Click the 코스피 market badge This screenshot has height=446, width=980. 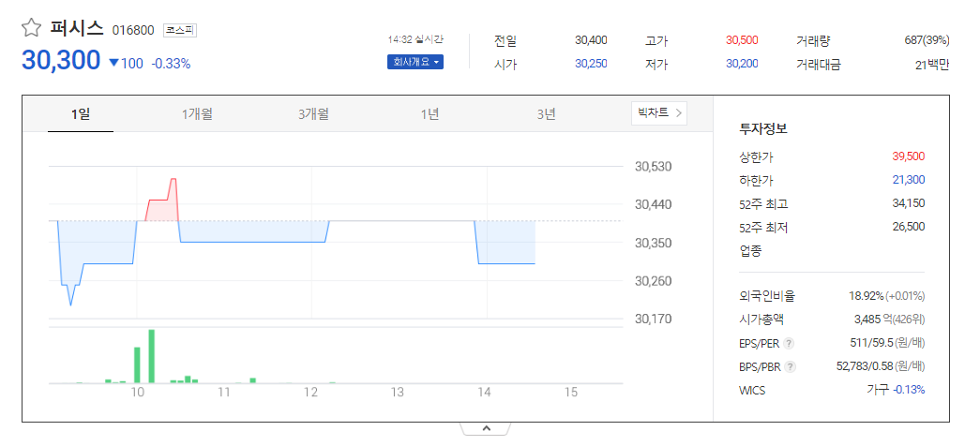(x=180, y=30)
